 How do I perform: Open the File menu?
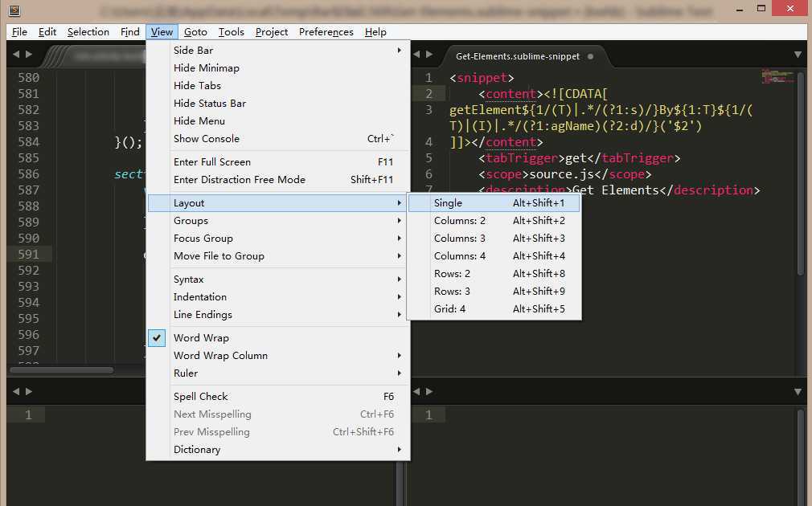click(x=19, y=32)
